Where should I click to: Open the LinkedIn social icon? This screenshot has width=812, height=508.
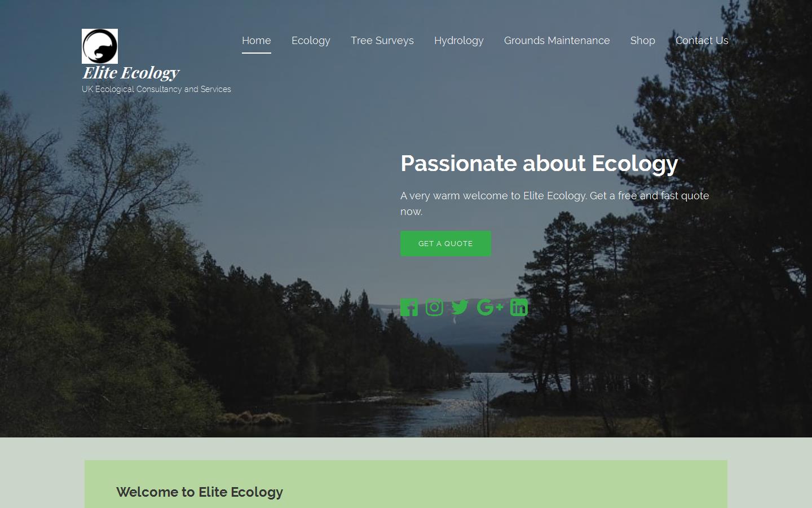(x=519, y=307)
